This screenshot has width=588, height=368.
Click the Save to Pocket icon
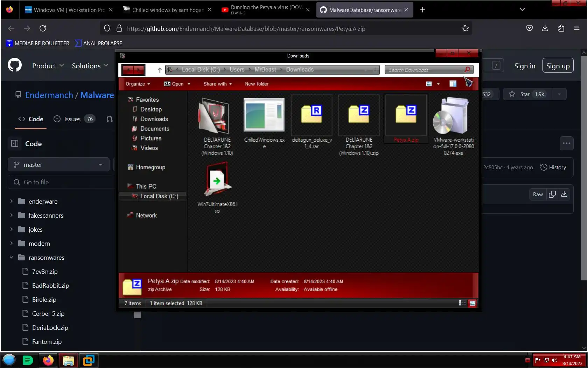click(x=530, y=28)
